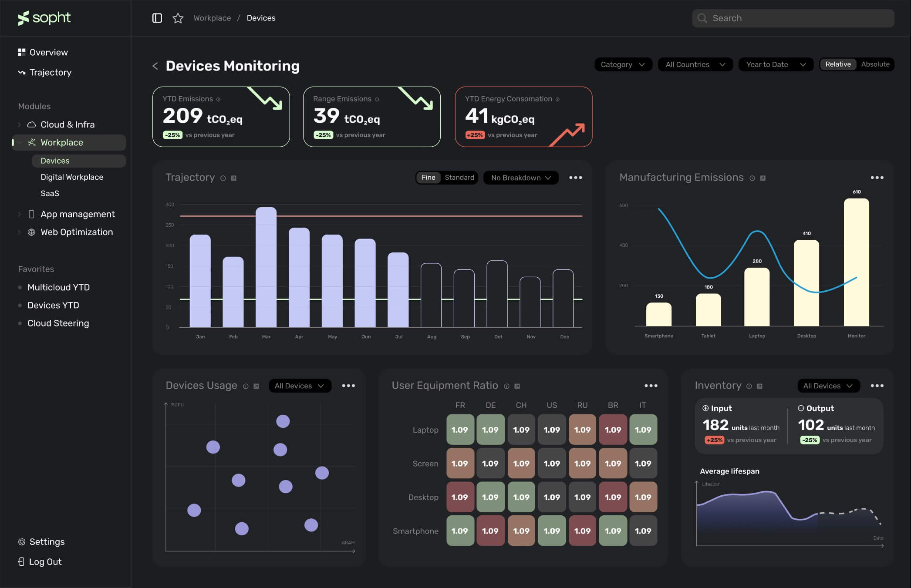Open All Devices dropdown in Inventory
Image resolution: width=911 pixels, height=588 pixels.
pyautogui.click(x=828, y=386)
